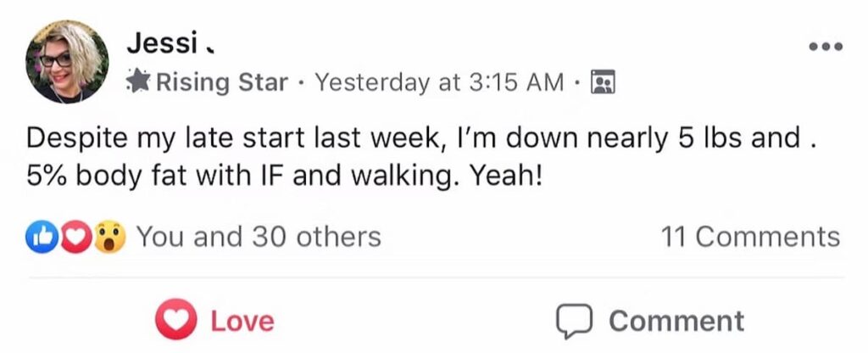The width and height of the screenshot is (868, 353).
Task: Click the Rising Star badge star icon
Action: (140, 82)
